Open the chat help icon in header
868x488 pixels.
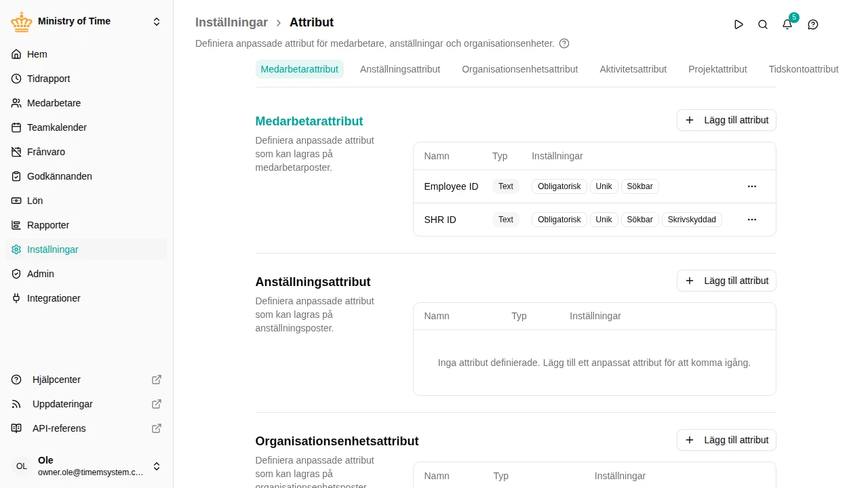tap(813, 24)
